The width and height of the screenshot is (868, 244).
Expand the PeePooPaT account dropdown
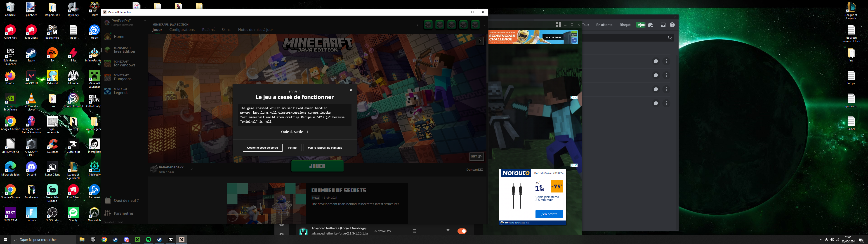click(x=145, y=20)
